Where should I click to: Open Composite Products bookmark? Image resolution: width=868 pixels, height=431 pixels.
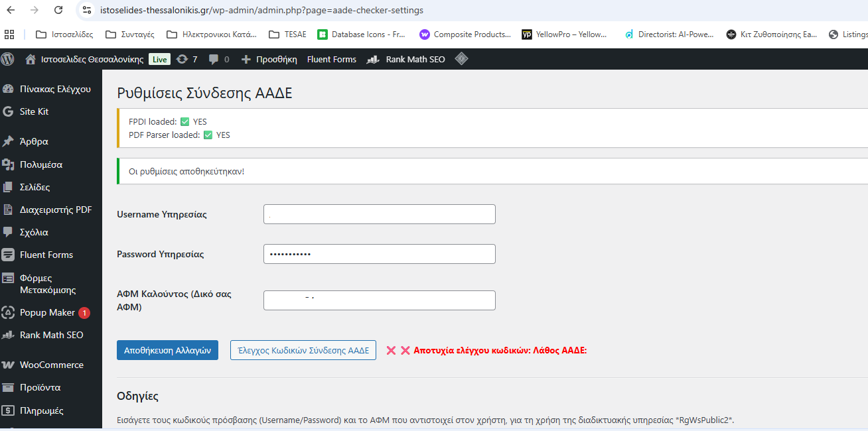tap(465, 34)
